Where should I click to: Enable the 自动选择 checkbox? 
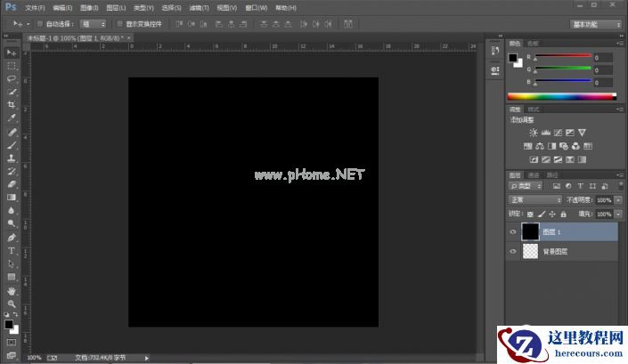(x=40, y=24)
